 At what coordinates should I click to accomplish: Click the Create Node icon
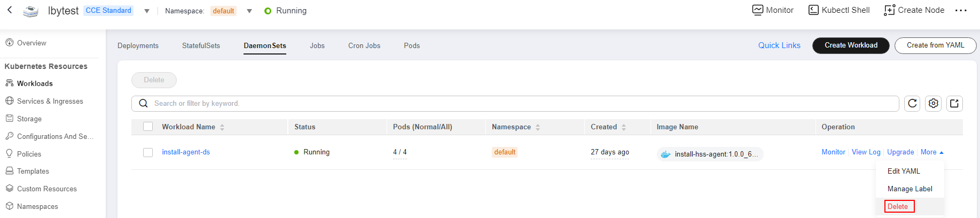tap(889, 10)
